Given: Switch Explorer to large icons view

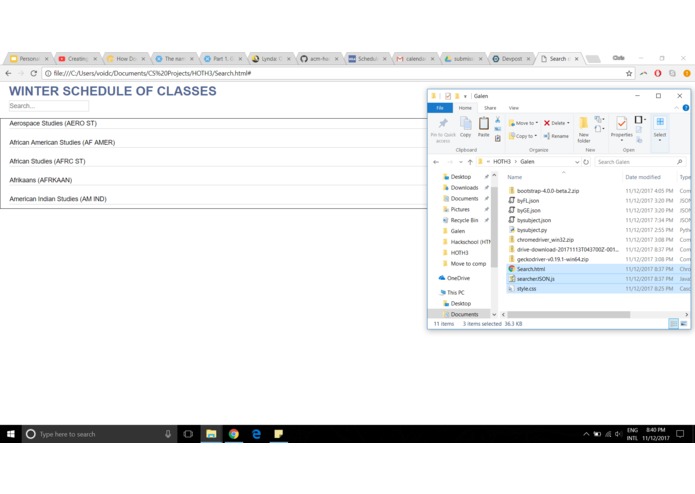Looking at the screenshot, I should tap(684, 324).
